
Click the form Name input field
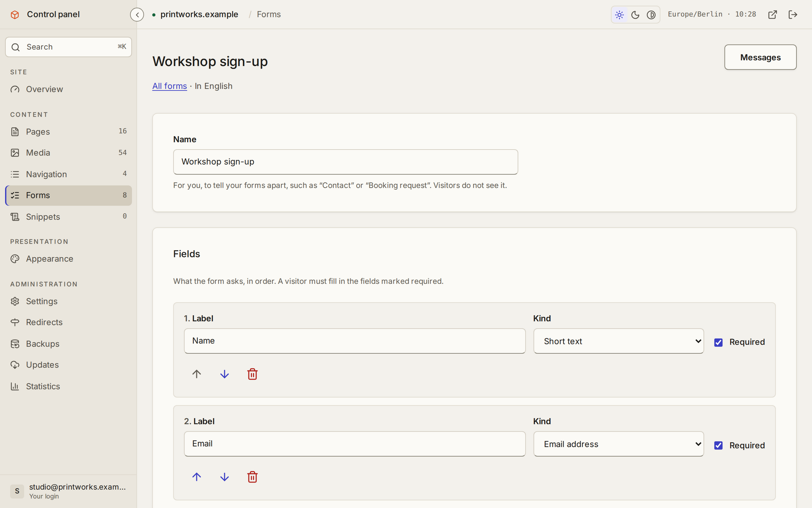tap(345, 162)
